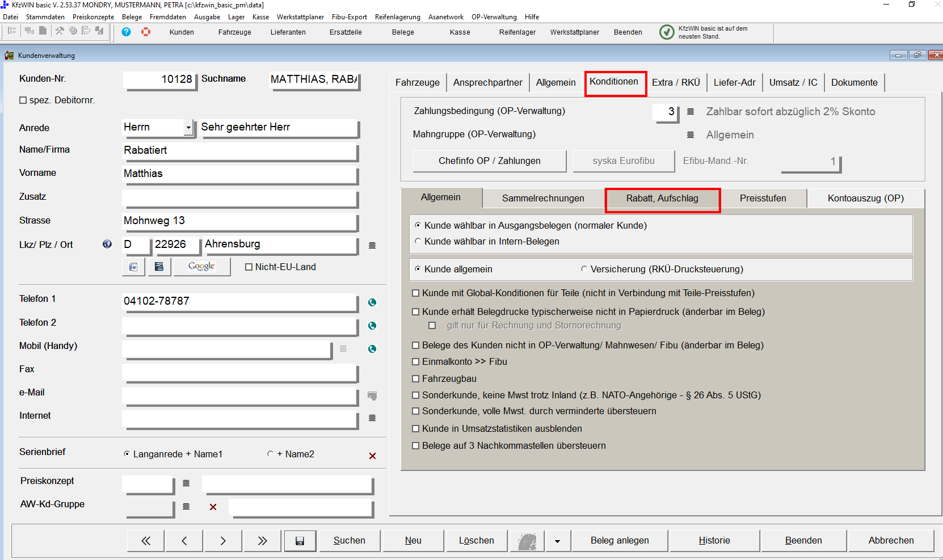Select the + Name2 Serienbrief radio button
Screen dimensions: 943x560
pyautogui.click(x=270, y=454)
